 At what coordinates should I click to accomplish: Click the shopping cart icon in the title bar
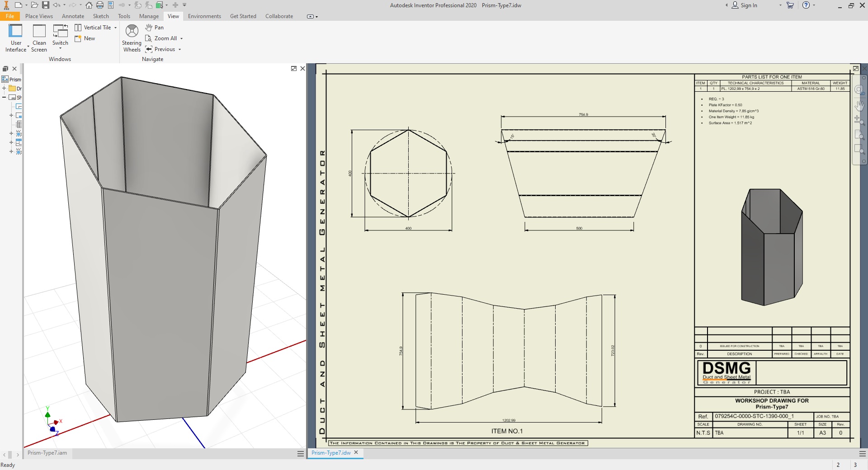point(790,5)
